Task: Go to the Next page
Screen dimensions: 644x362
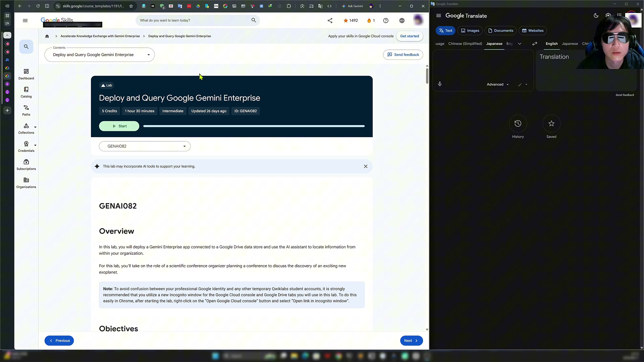Action: (x=411, y=341)
